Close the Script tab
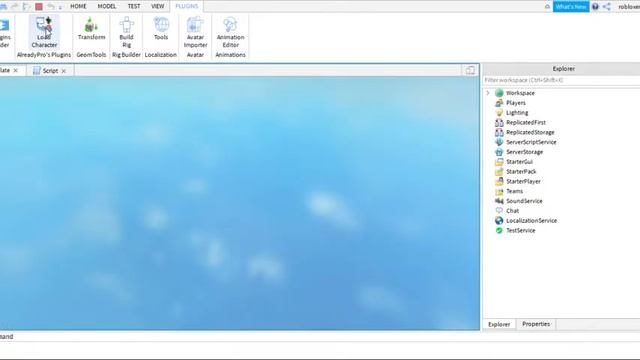The height and width of the screenshot is (360, 640). click(x=64, y=71)
